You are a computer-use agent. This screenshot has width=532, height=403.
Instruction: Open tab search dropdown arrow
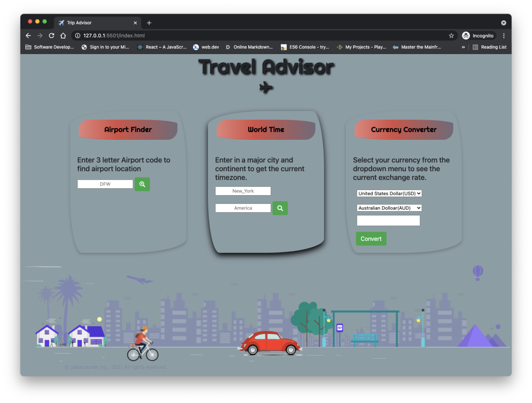click(503, 23)
